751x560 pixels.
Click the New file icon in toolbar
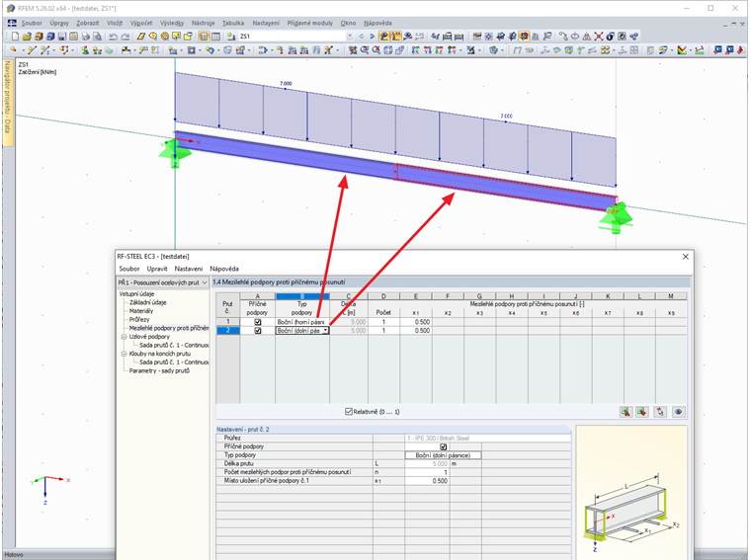click(16, 37)
